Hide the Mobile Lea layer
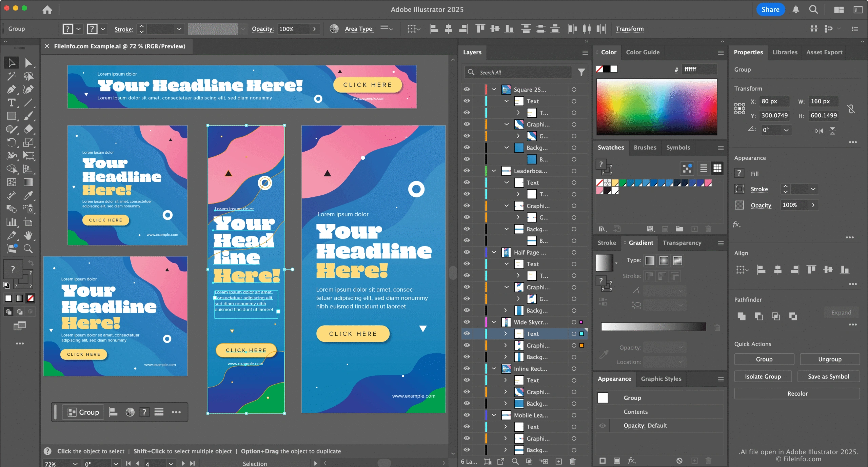Image resolution: width=868 pixels, height=467 pixels. click(467, 415)
